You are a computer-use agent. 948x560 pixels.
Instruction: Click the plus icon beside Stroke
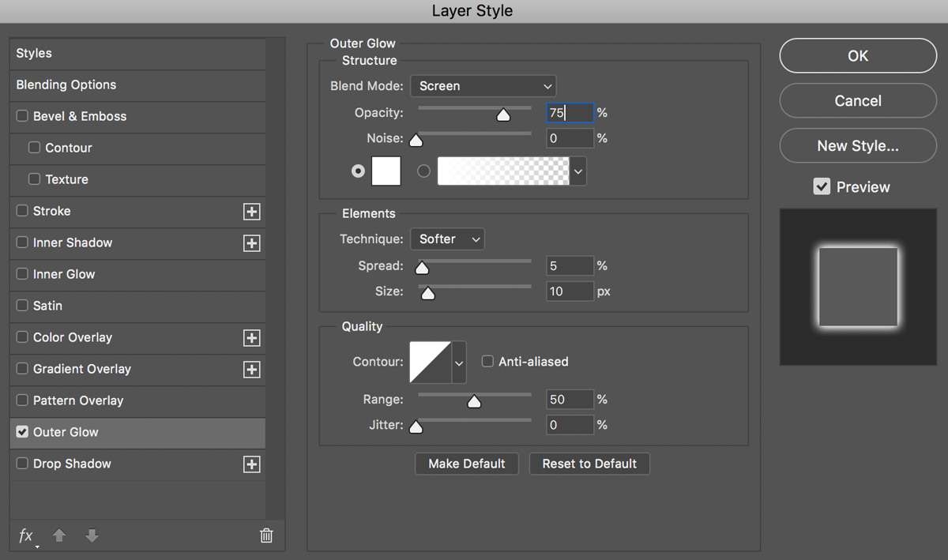point(251,212)
